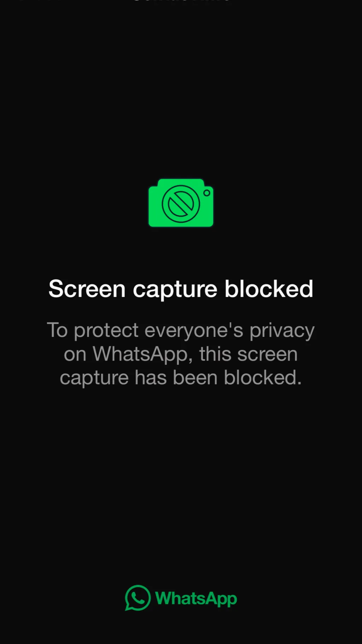Click the phone handset inside the WhatsApp logo
Image resolution: width=362 pixels, height=644 pixels.
point(138,598)
